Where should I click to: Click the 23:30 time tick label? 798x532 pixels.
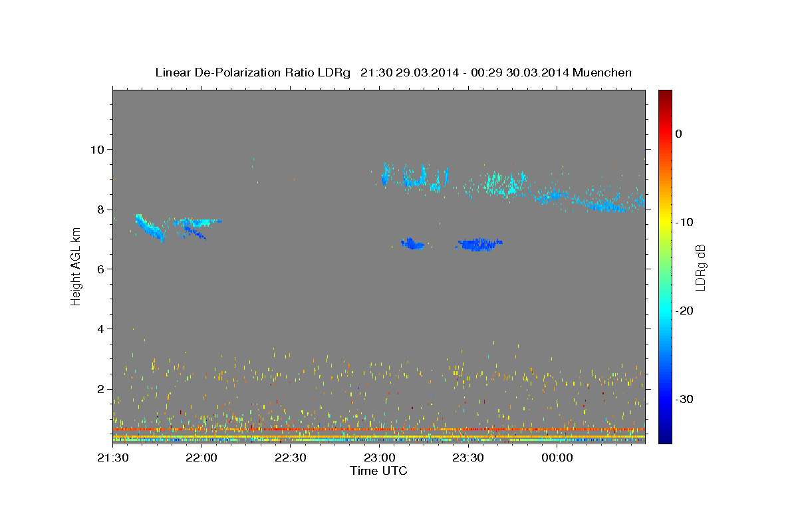point(468,458)
